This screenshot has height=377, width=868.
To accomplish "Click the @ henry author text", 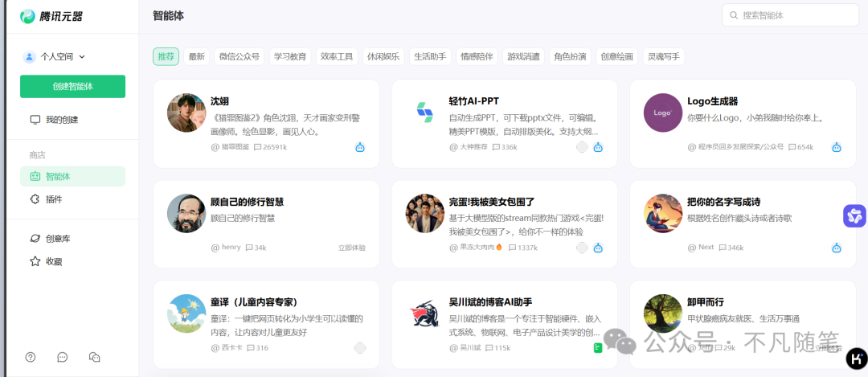I will click(226, 248).
